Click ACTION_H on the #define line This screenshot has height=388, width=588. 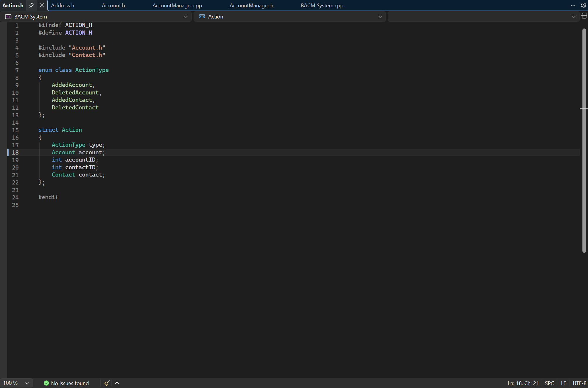(x=79, y=33)
